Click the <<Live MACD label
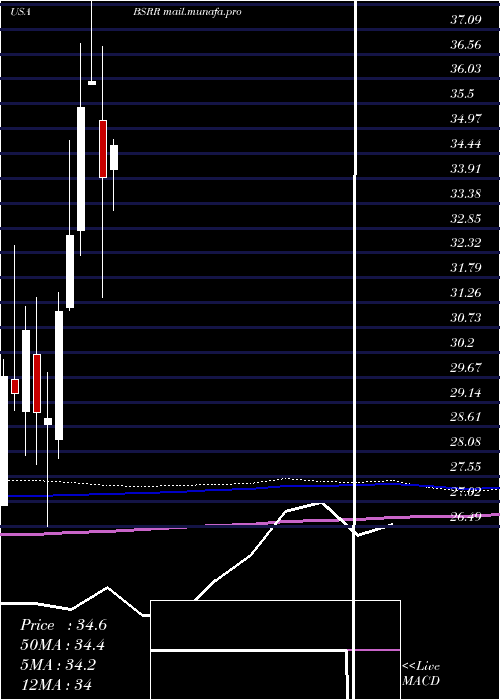 [421, 674]
